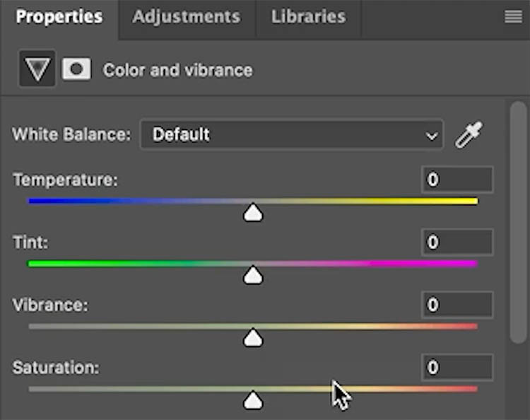Click the Temperature value field
530x420 pixels.
click(457, 180)
